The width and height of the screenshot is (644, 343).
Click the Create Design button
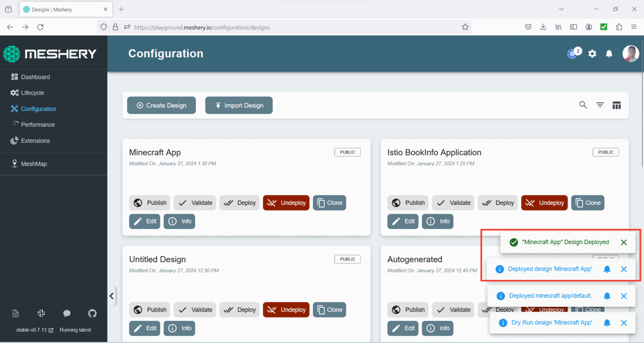(x=161, y=105)
